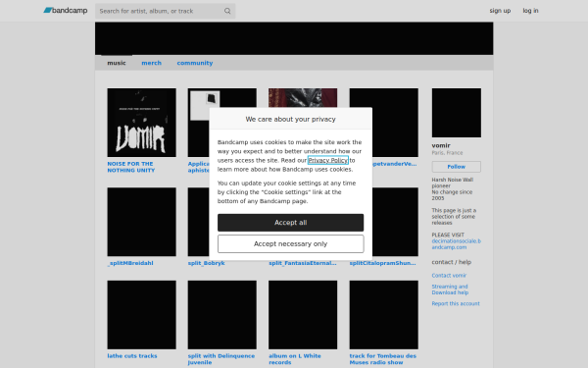588x368 pixels.
Task: Switch to the merch tab
Action: pos(152,63)
